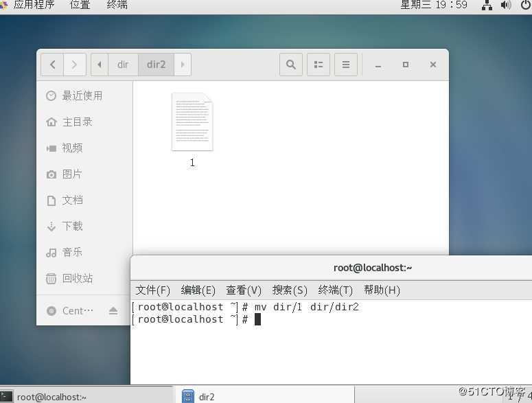Open the terminal 查看(V) menu
Screen dimensions: 532x403
(x=244, y=290)
